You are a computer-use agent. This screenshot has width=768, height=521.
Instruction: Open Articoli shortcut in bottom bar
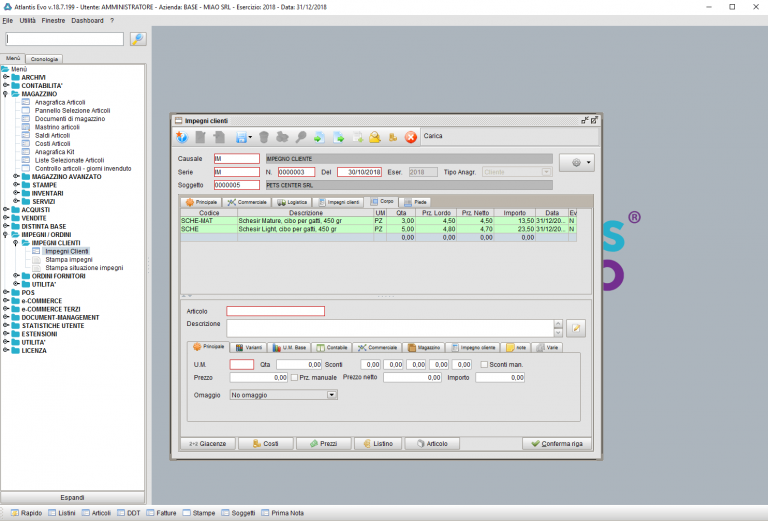pyautogui.click(x=96, y=513)
